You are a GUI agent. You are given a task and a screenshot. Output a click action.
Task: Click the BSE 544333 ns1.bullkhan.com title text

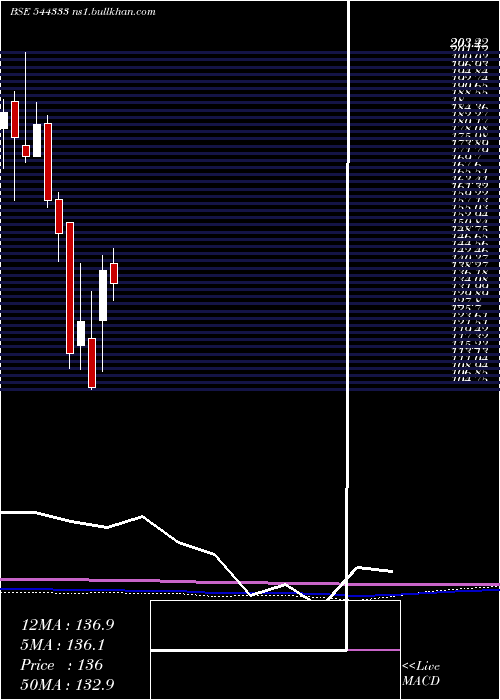pos(83,12)
